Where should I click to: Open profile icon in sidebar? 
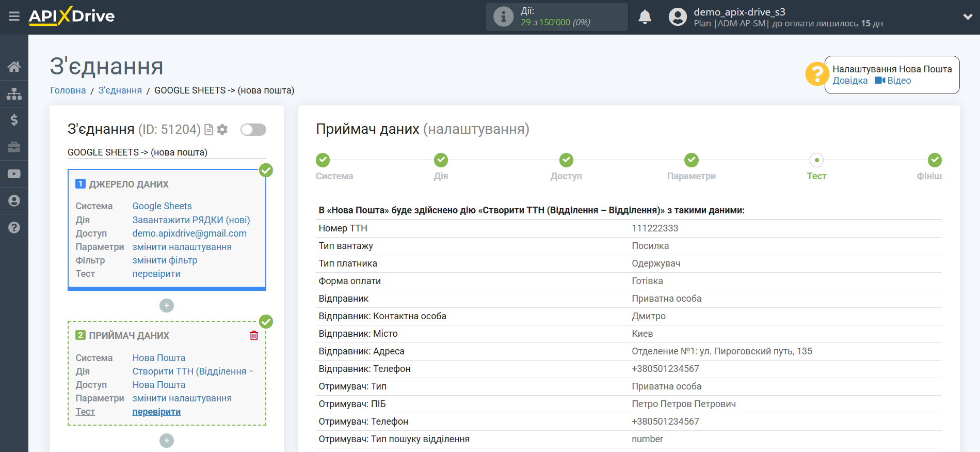(14, 201)
